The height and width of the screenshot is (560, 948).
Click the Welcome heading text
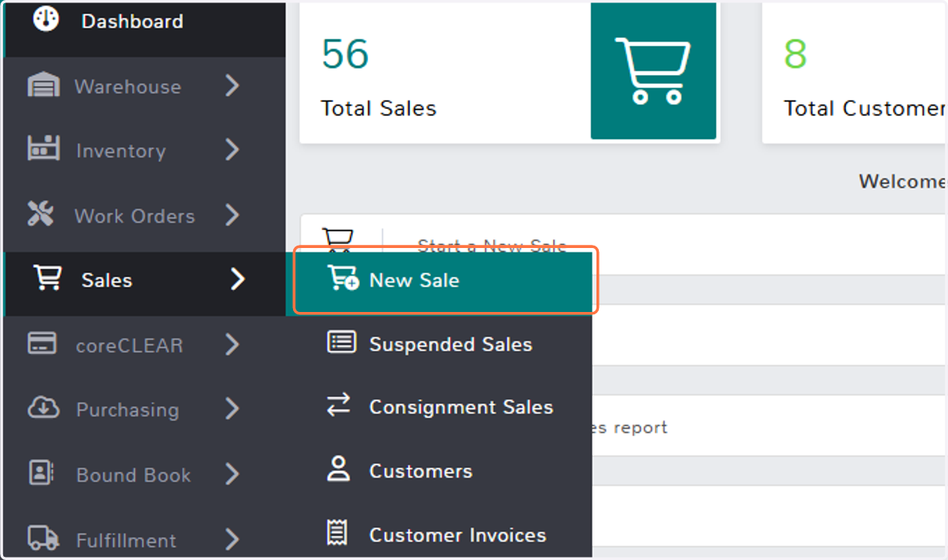902,181
